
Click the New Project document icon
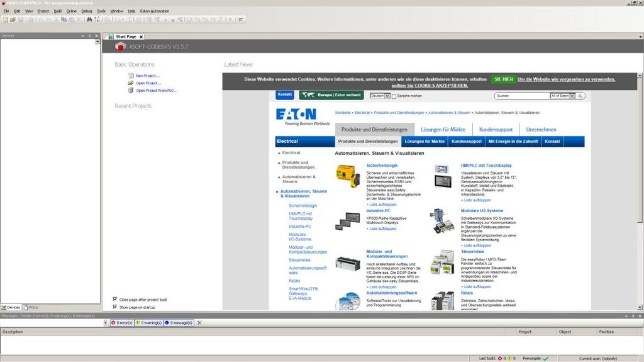click(131, 76)
